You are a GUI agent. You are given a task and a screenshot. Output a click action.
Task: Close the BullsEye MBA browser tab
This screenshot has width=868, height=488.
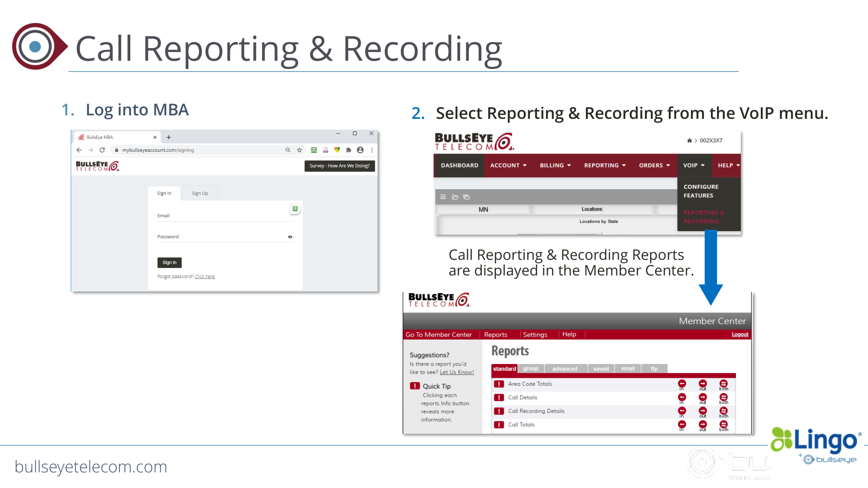(x=155, y=138)
